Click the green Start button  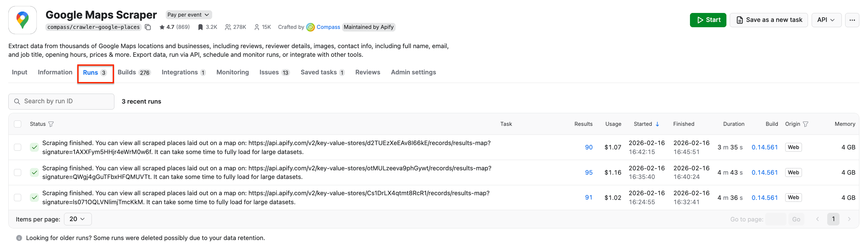tap(708, 20)
